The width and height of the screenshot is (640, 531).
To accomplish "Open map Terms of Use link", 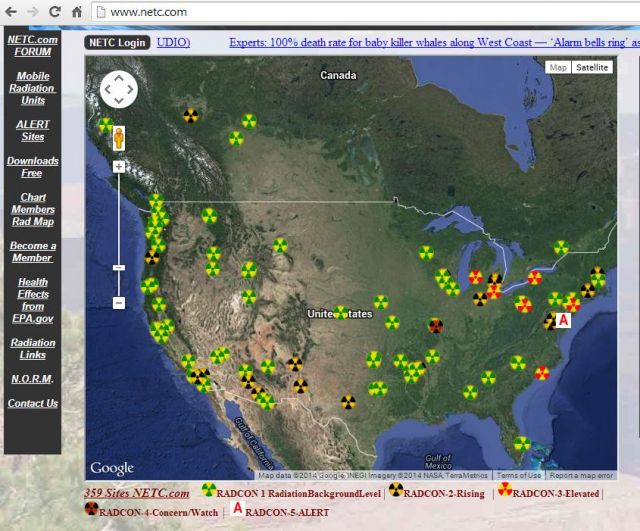I will tap(519, 475).
